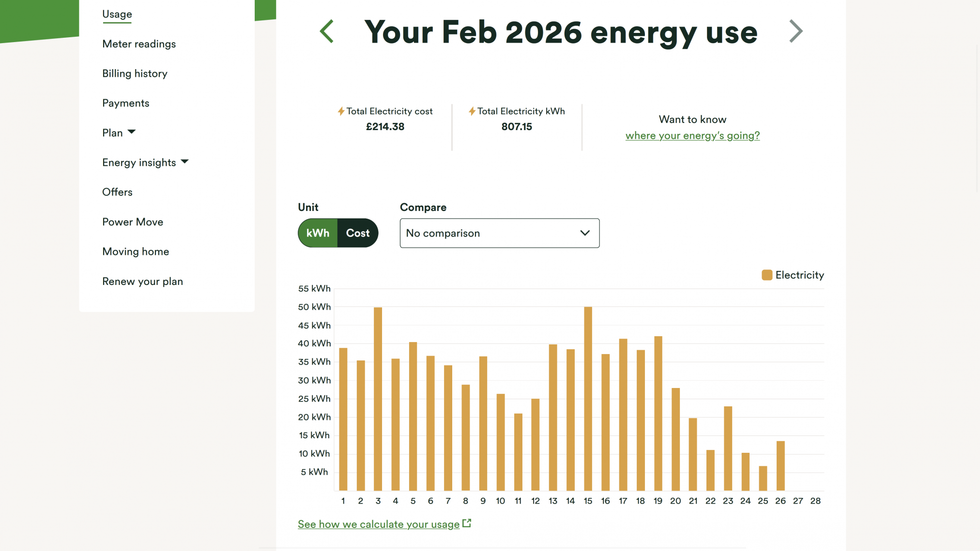Select Usage in the sidebar
This screenshot has width=980, height=551.
point(117,15)
